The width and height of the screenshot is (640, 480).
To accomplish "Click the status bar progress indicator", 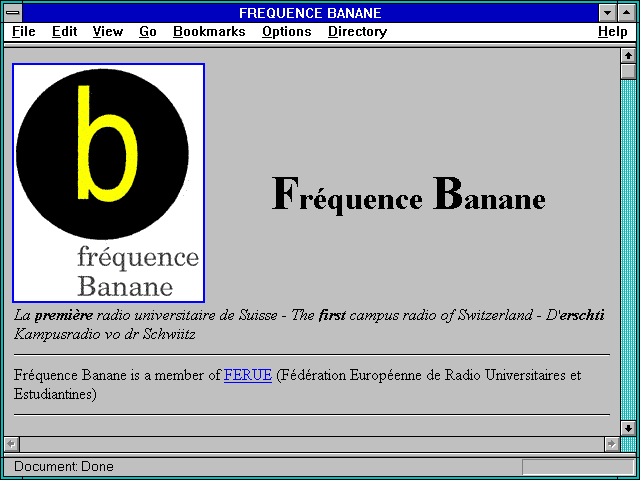I will point(578,467).
